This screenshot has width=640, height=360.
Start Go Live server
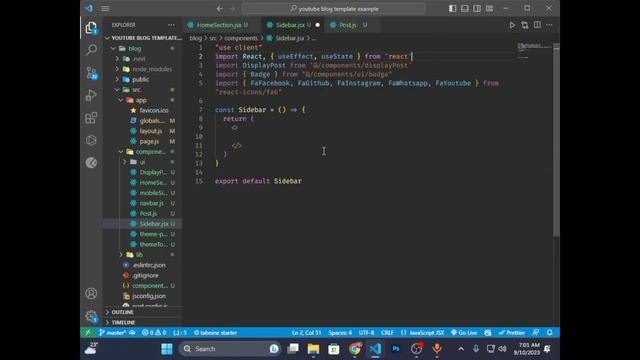tap(464, 333)
